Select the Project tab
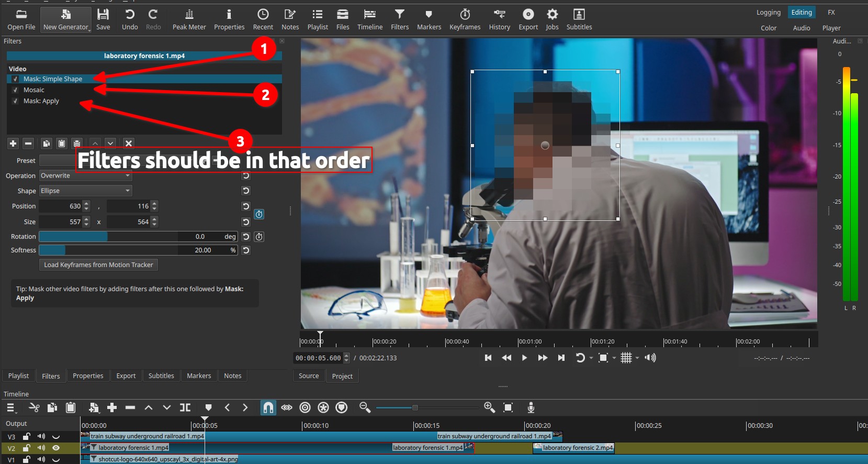The image size is (868, 464). pos(342,376)
